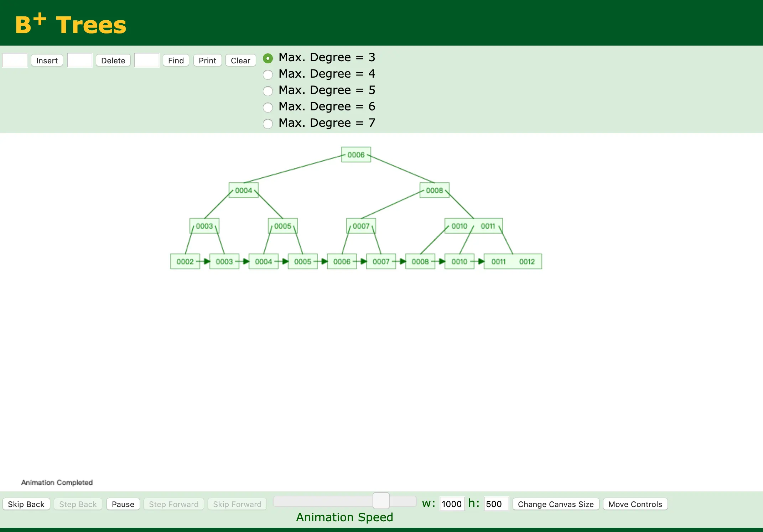Pause the animation

pyautogui.click(x=123, y=504)
